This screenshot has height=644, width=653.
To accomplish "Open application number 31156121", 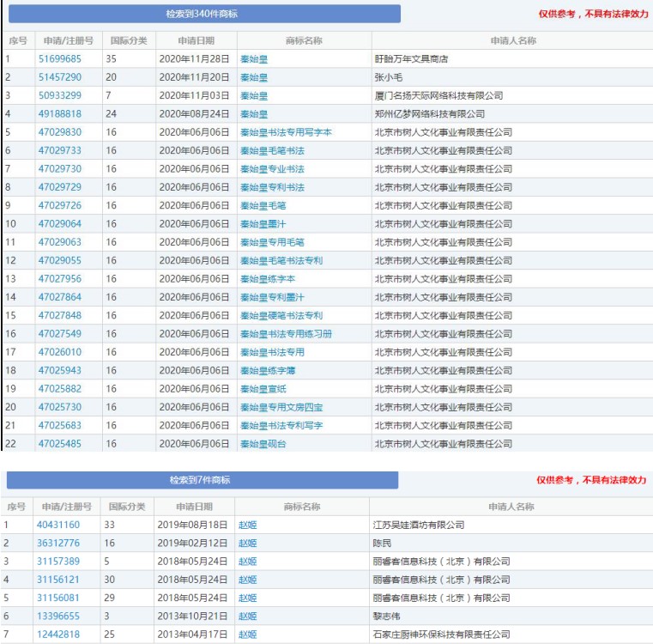I will pyautogui.click(x=57, y=580).
